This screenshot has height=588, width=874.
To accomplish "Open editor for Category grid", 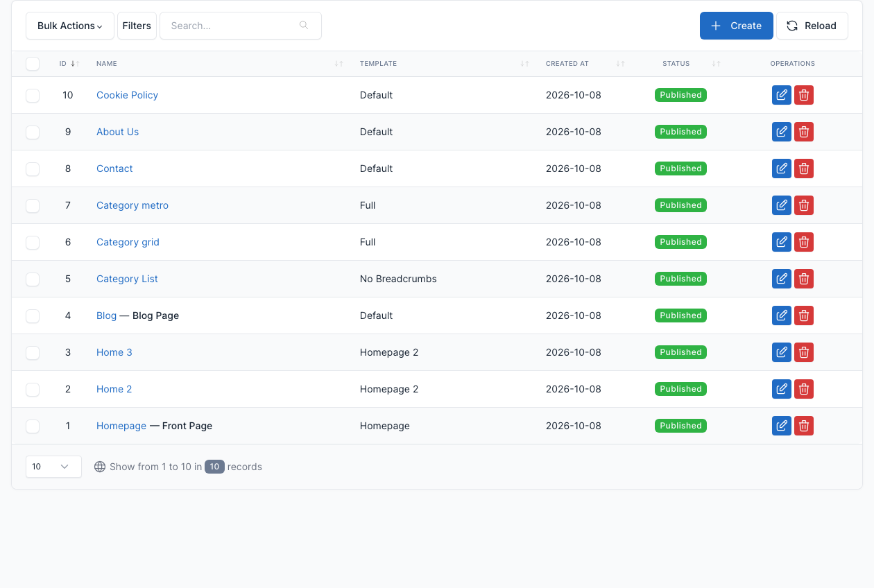I will [x=782, y=242].
